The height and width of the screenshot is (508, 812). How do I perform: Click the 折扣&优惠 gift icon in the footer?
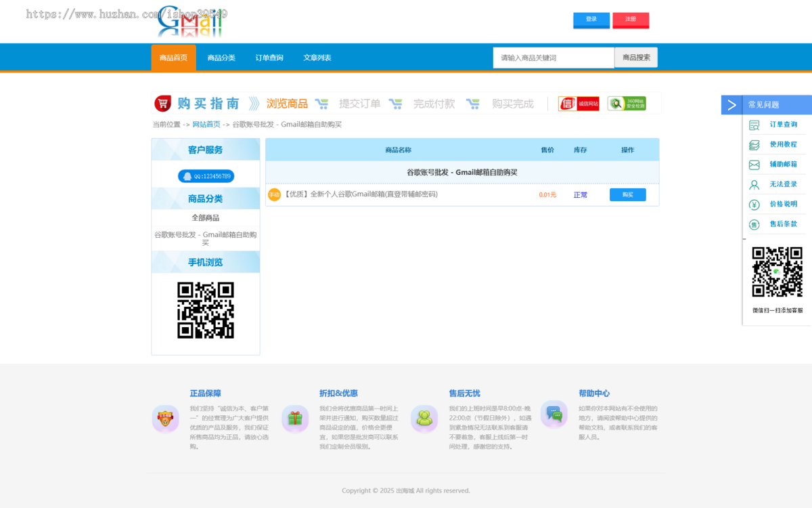pos(295,419)
